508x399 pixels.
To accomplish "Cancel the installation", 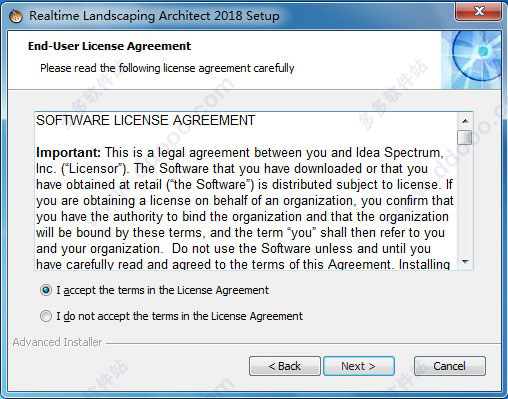I will (x=449, y=366).
